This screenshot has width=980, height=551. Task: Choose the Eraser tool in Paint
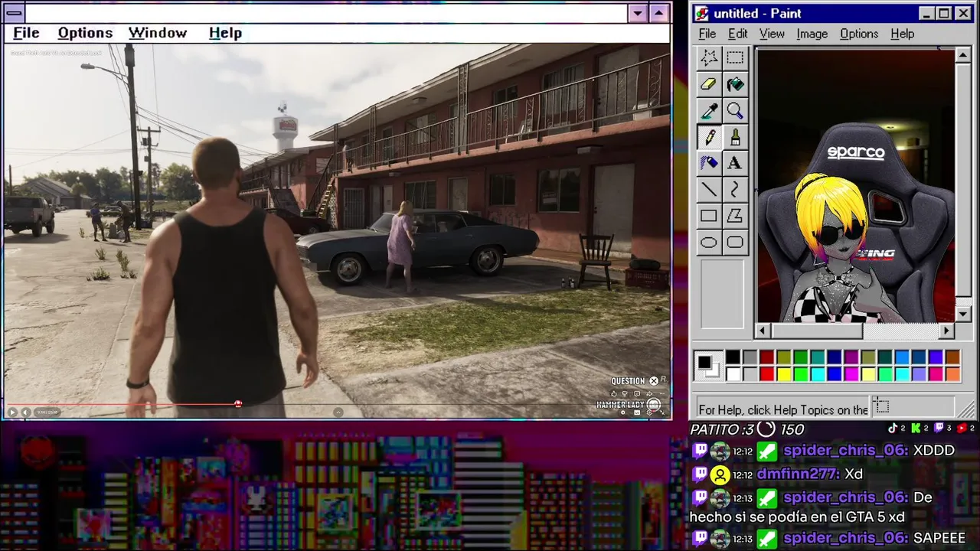709,84
